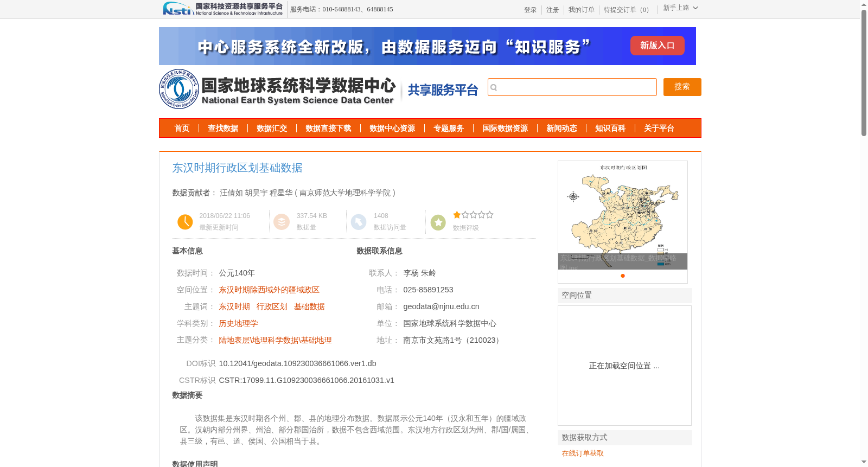
Task: Expand the 新手上路 dropdown
Action: (680, 8)
